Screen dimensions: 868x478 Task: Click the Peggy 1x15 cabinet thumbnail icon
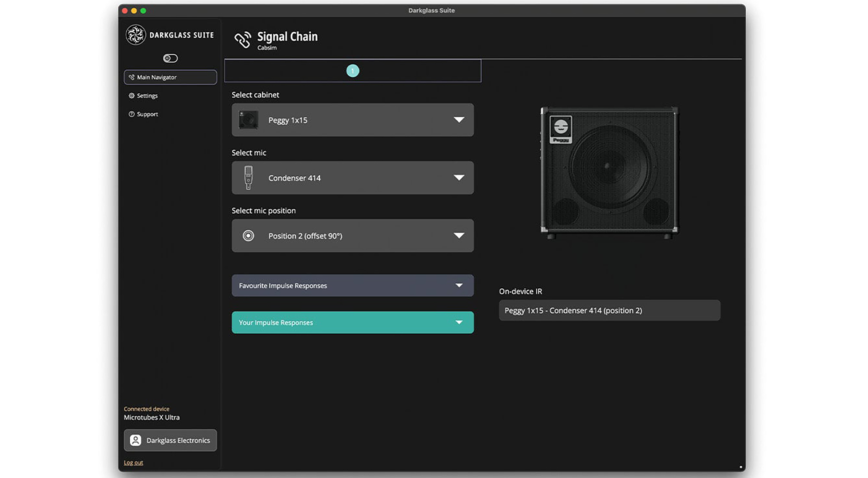pyautogui.click(x=248, y=120)
